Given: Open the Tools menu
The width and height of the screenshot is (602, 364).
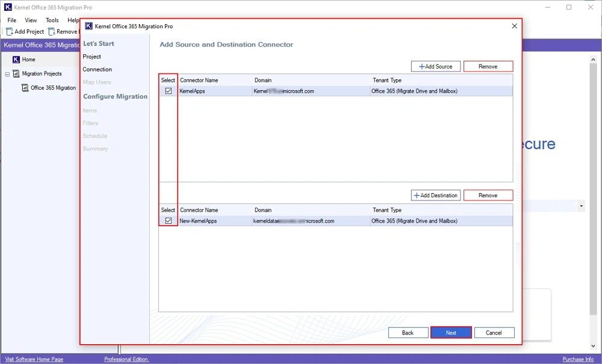Looking at the screenshot, I should [52, 20].
